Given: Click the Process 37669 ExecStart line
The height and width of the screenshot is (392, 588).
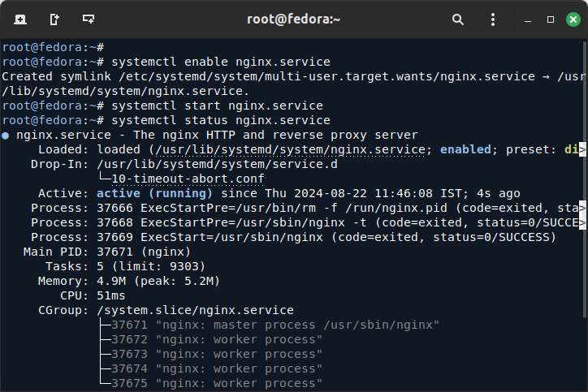Looking at the screenshot, I should coord(293,237).
